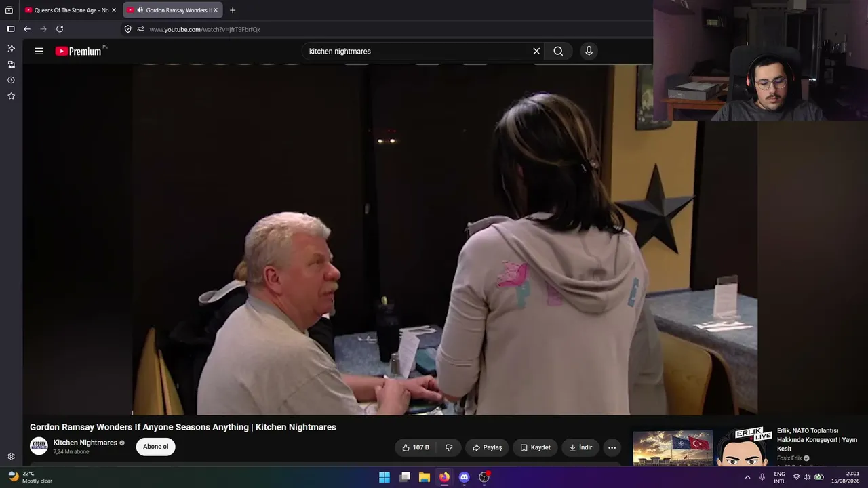This screenshot has width=868, height=488.
Task: Click the Kaydet save button
Action: point(535,447)
